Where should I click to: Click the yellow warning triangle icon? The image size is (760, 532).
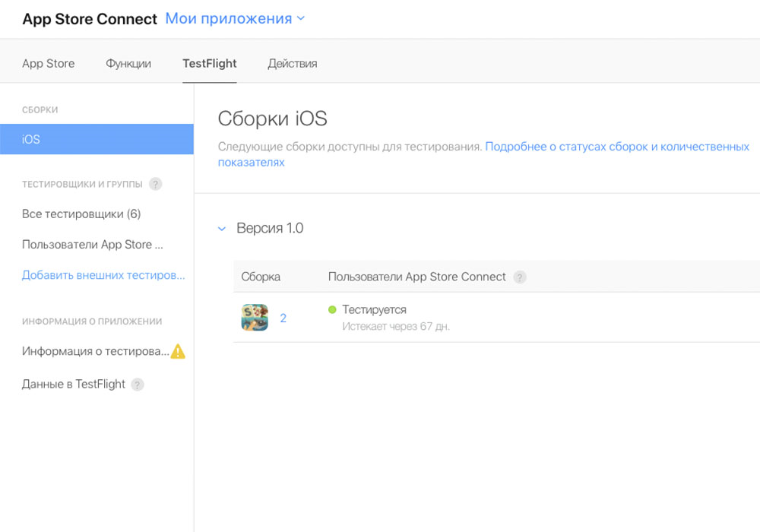pyautogui.click(x=178, y=351)
